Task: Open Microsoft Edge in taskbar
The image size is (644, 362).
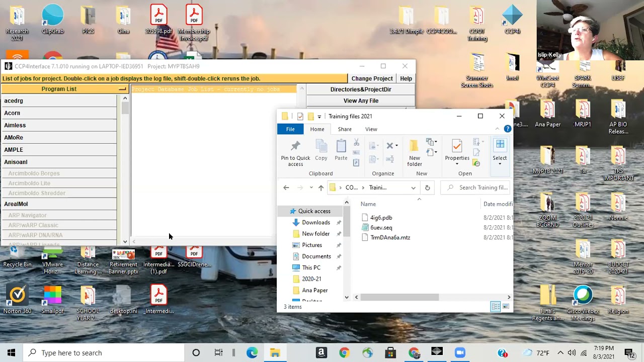Action: pyautogui.click(x=252, y=352)
